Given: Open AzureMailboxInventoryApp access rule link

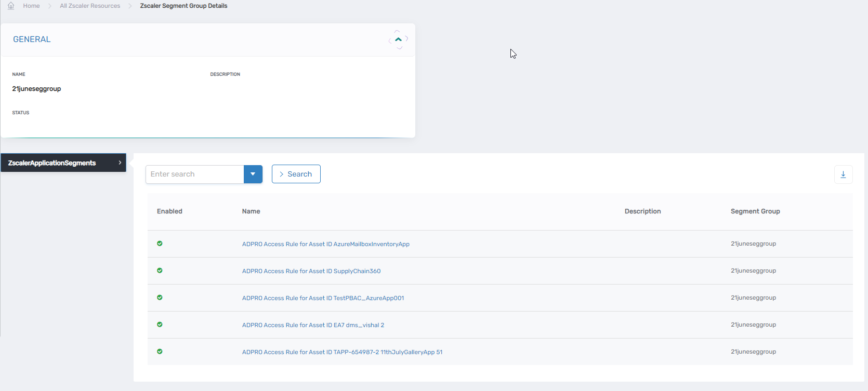Looking at the screenshot, I should 325,244.
